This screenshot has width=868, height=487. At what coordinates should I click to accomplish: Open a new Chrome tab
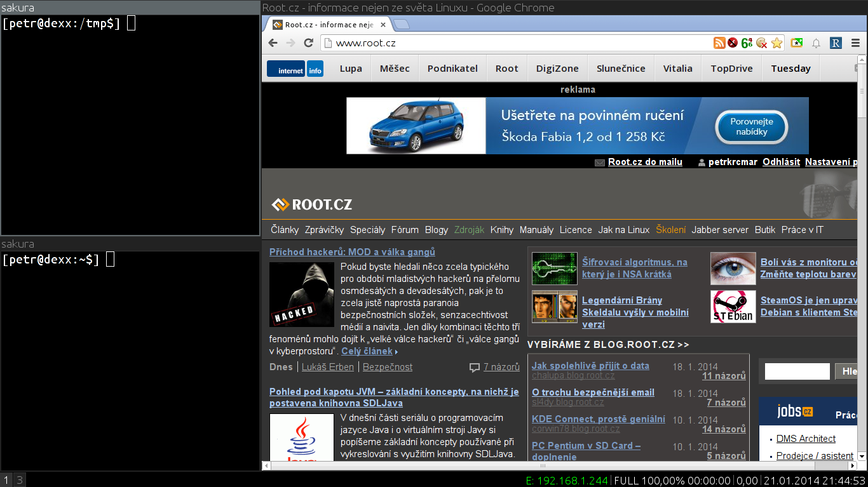[x=402, y=25]
